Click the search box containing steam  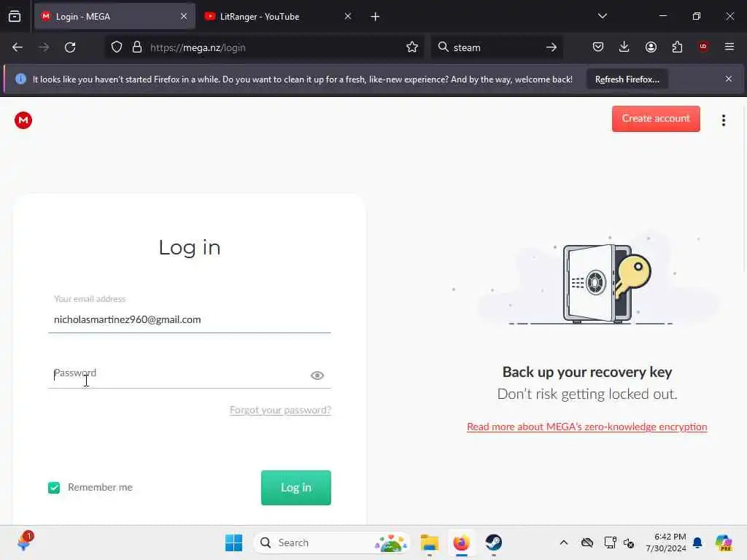pyautogui.click(x=495, y=47)
